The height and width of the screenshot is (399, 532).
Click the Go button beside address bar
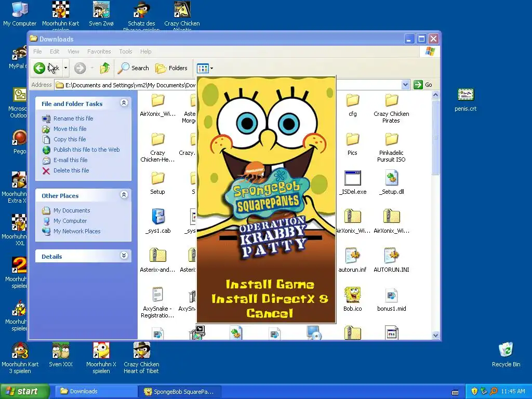423,85
